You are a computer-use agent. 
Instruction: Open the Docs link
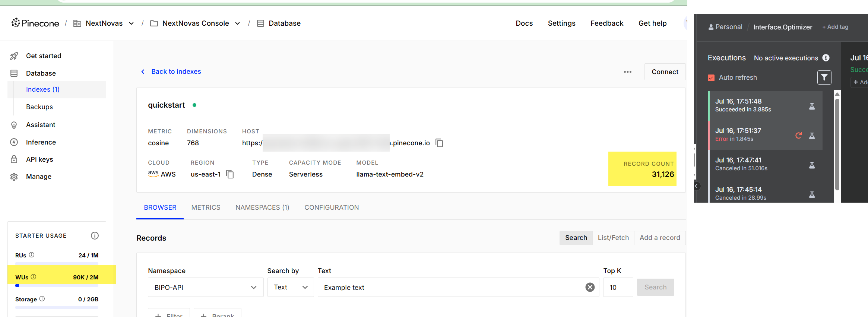click(524, 23)
